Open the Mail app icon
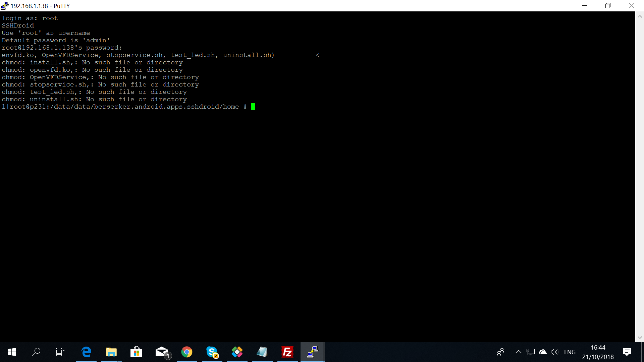The image size is (644, 362). pos(162,352)
